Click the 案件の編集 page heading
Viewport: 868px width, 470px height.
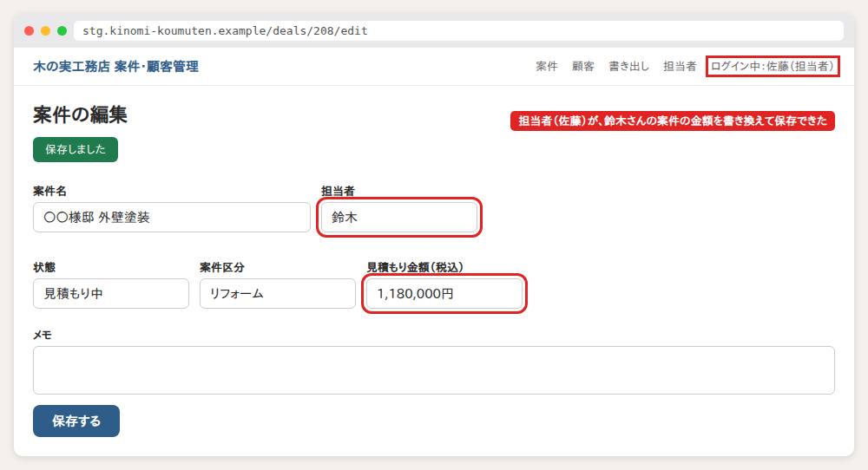point(80,115)
